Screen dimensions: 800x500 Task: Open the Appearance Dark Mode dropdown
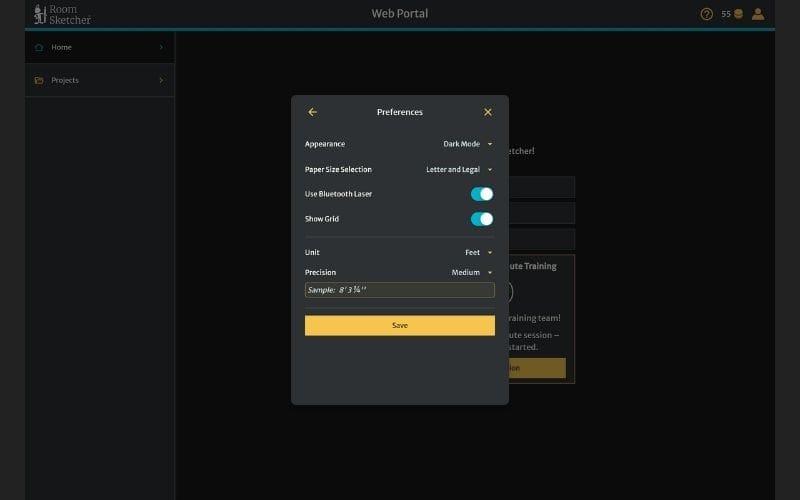tap(467, 144)
